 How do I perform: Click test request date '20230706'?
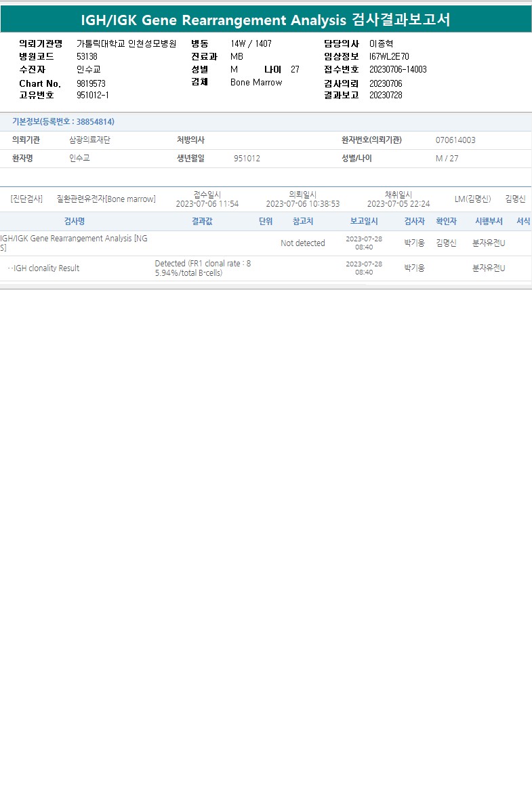tap(386, 83)
